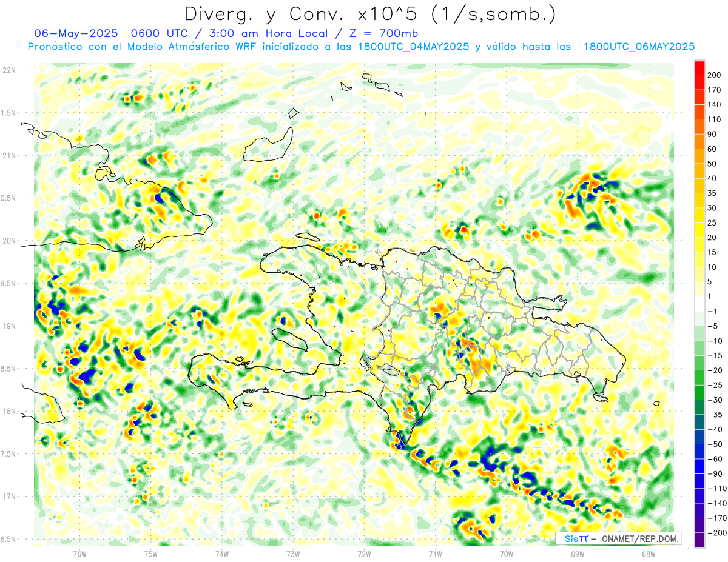
Task: Click the '18N' latitude label
Action: [x=9, y=411]
